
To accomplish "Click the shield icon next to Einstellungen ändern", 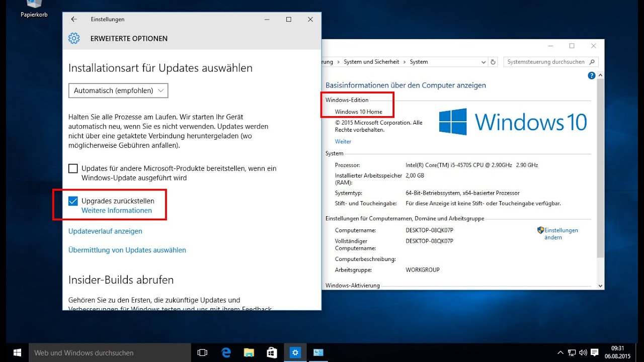I will point(540,230).
